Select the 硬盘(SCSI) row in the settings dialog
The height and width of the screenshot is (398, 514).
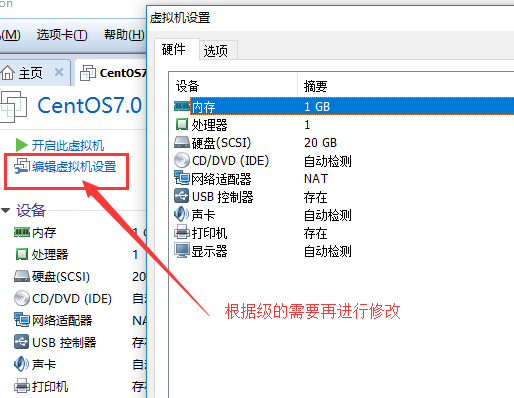(x=343, y=142)
